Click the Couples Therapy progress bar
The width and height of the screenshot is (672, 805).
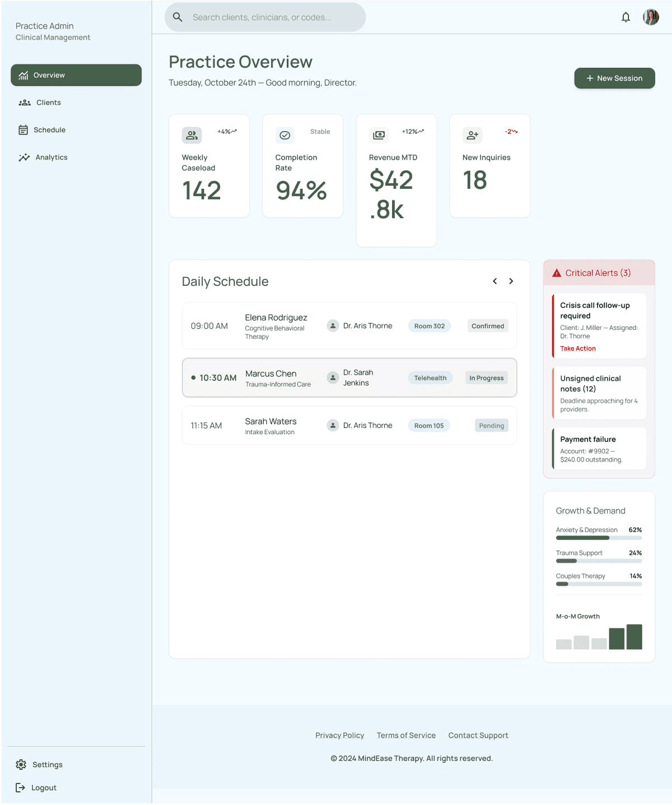click(599, 584)
